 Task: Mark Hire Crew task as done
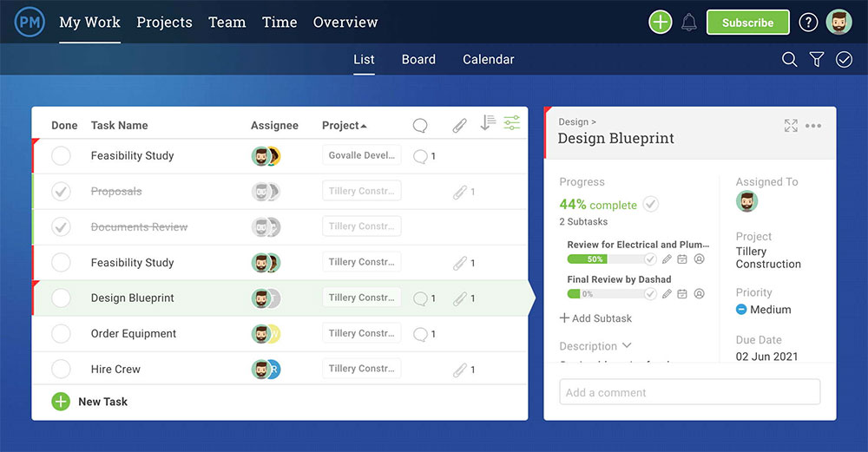pos(61,369)
